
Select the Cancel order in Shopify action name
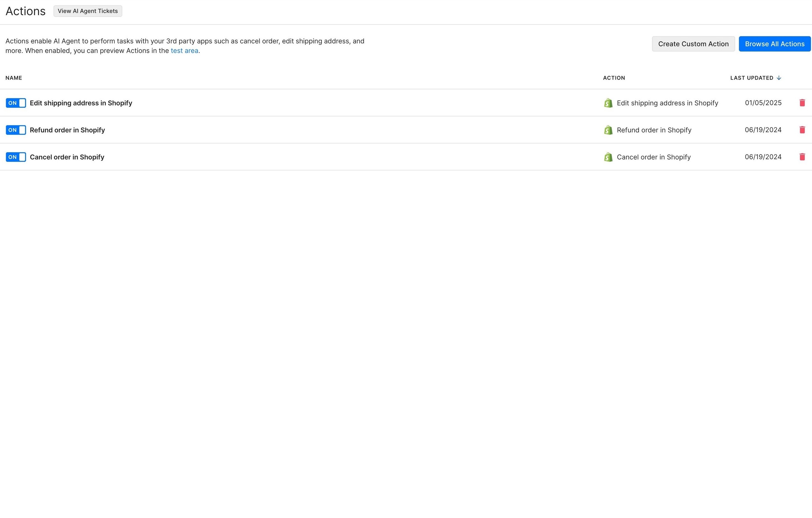point(67,157)
